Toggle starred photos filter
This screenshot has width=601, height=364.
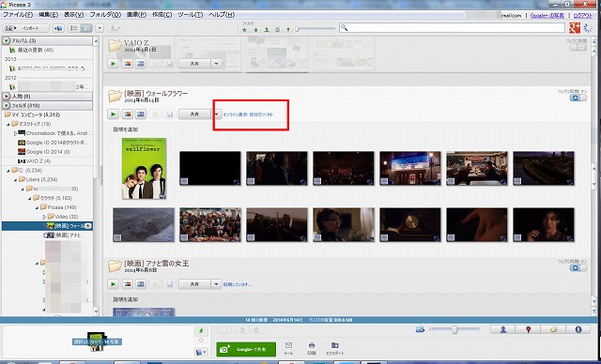point(244,29)
